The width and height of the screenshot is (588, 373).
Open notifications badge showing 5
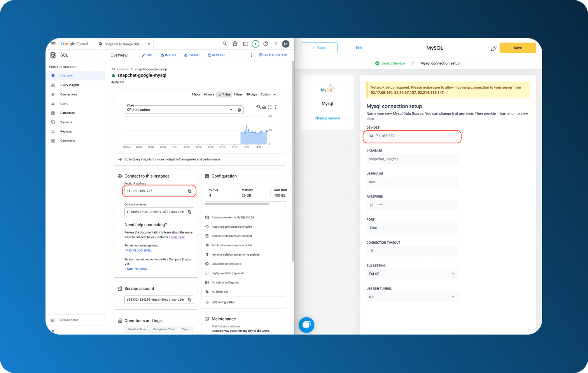pyautogui.click(x=255, y=44)
